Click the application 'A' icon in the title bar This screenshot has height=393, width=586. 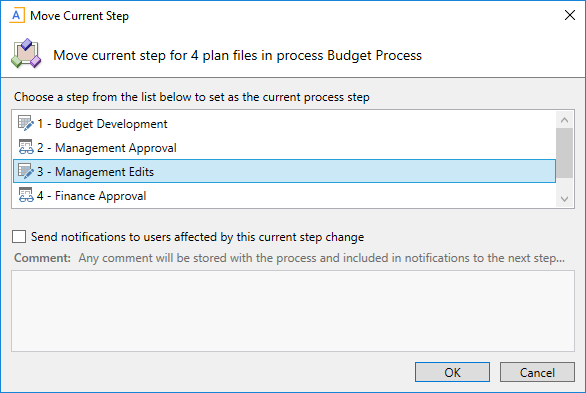click(16, 16)
